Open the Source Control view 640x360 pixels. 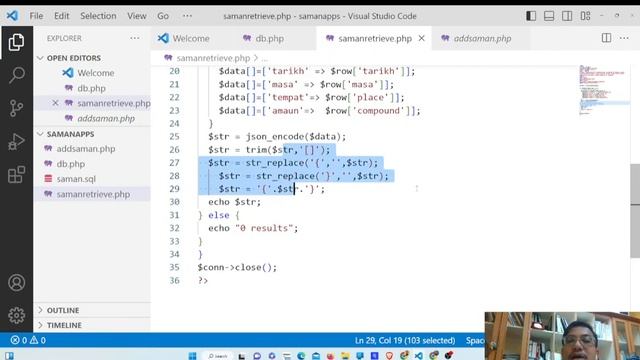coord(16,108)
